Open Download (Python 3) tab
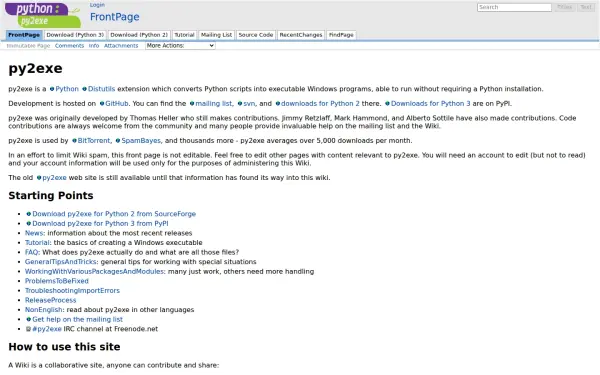Image resolution: width=600 pixels, height=375 pixels. click(x=75, y=35)
